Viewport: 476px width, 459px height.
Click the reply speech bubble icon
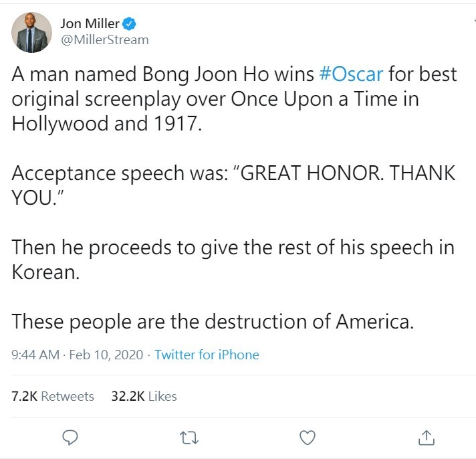[70, 437]
